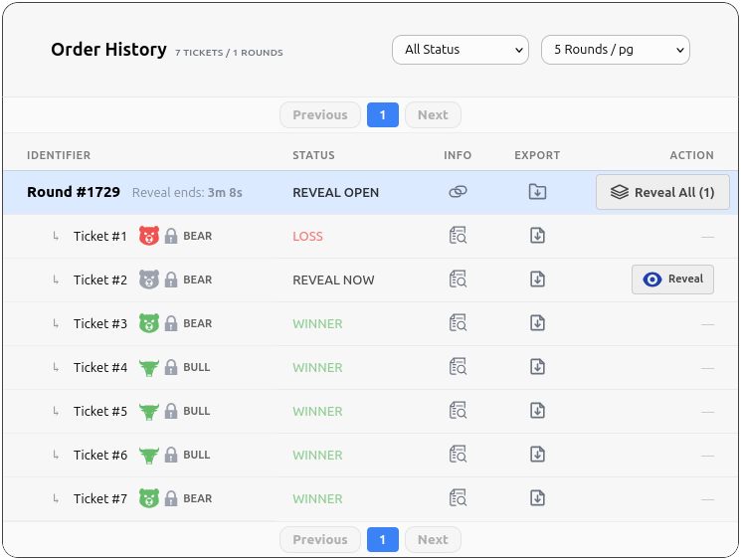Export Ticket #6 with the download icon
This screenshot has height=560, width=741.
(537, 455)
